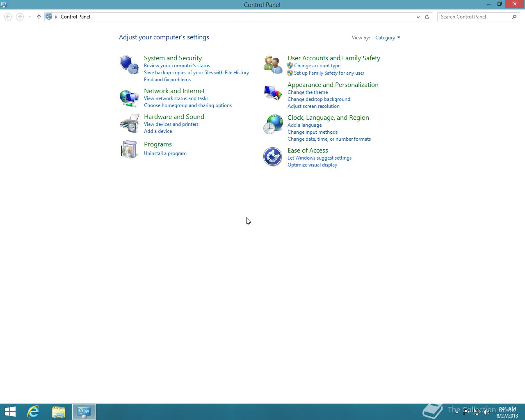Viewport: 525px width, 420px height.
Task: Open the Programs heading
Action: (x=158, y=144)
